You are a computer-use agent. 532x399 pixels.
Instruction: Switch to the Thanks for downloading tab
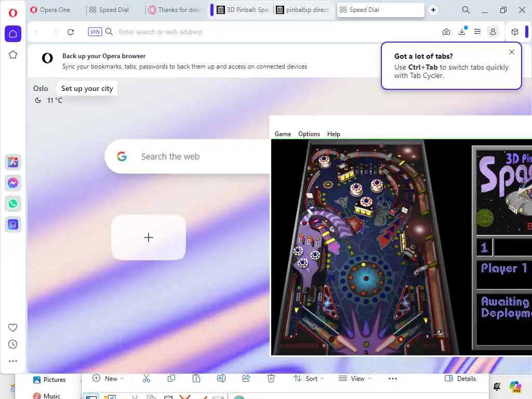176,10
